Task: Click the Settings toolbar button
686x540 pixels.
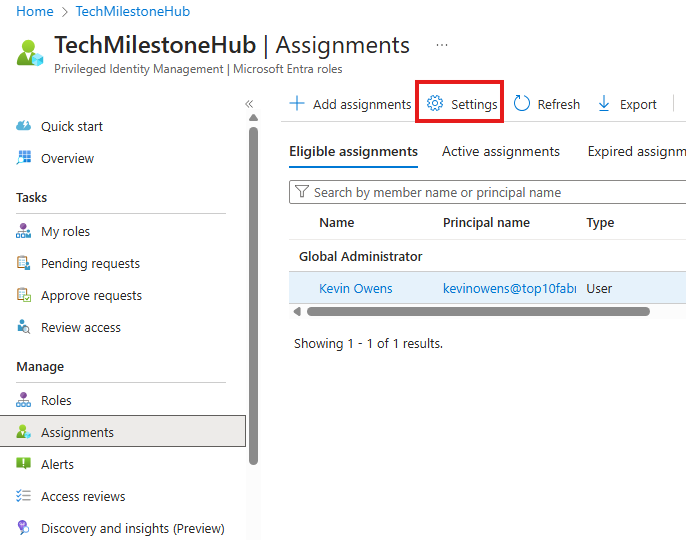Action: tap(462, 104)
